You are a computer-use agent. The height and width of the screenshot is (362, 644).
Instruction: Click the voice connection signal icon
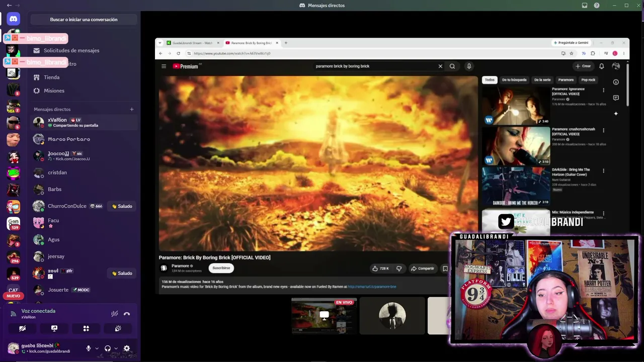14,314
